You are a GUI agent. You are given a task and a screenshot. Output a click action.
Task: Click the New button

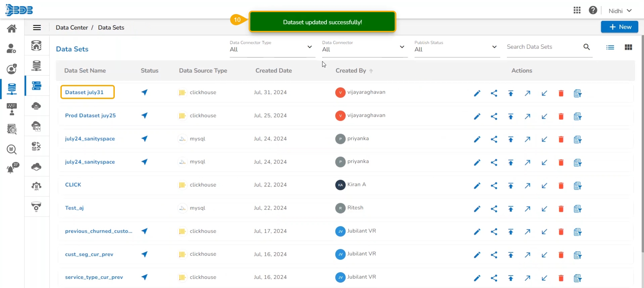[619, 27]
